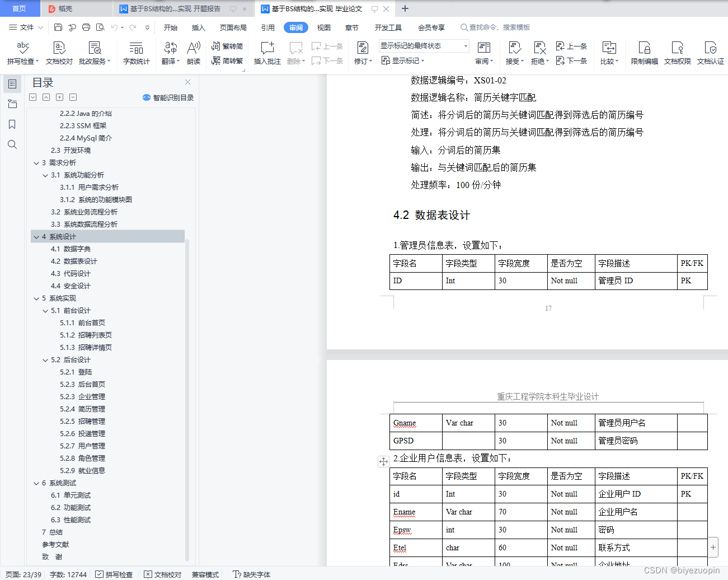This screenshot has height=580, width=728.
Task: Collapse the 4 系统设计 tree node
Action: point(36,237)
